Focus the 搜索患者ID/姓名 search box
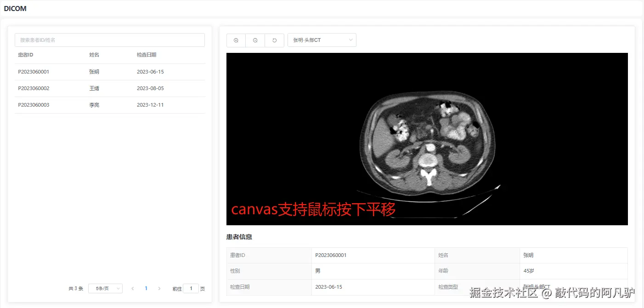The height and width of the screenshot is (308, 644). (110, 40)
